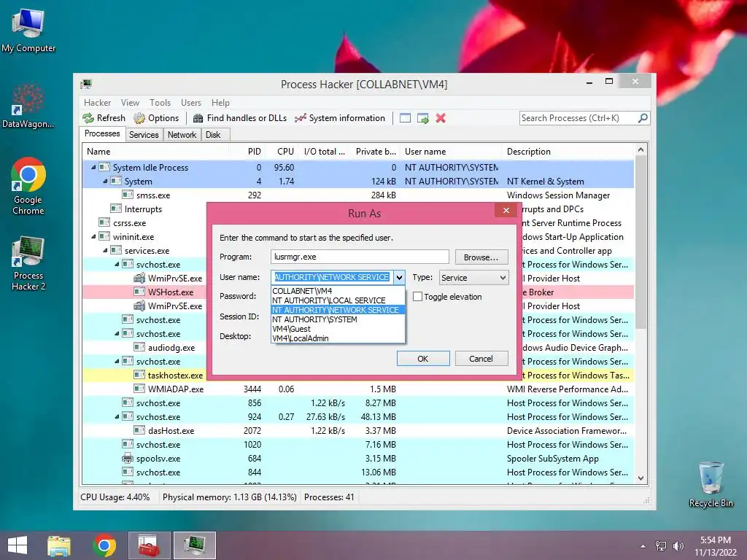Image resolution: width=747 pixels, height=560 pixels.
Task: Click Cancel in Run As dialog
Action: point(481,359)
